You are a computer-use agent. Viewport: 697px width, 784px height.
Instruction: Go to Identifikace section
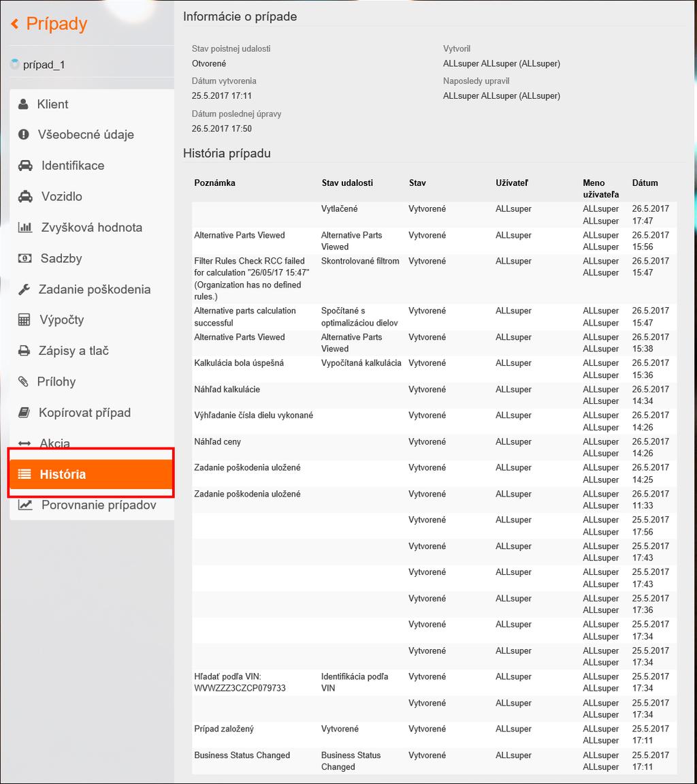point(73,166)
